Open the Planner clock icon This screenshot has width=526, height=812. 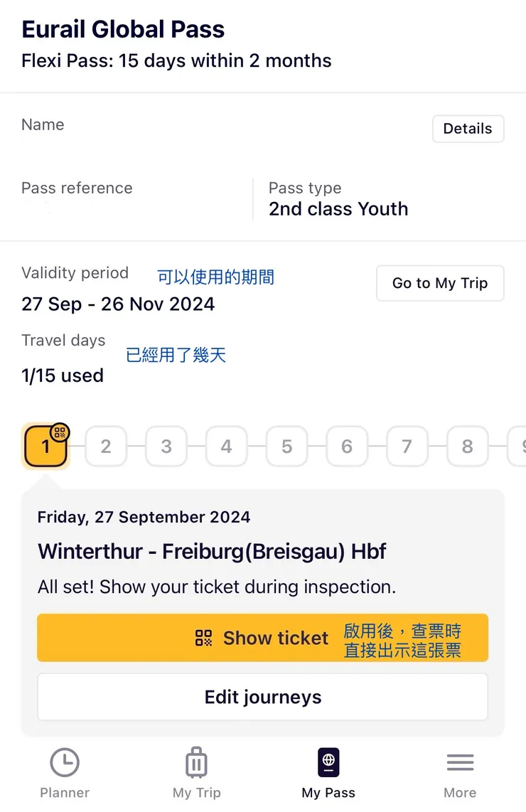(65, 763)
